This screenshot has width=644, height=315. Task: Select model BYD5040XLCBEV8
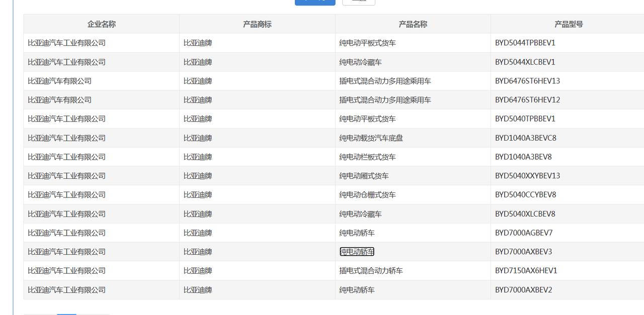tap(525, 214)
